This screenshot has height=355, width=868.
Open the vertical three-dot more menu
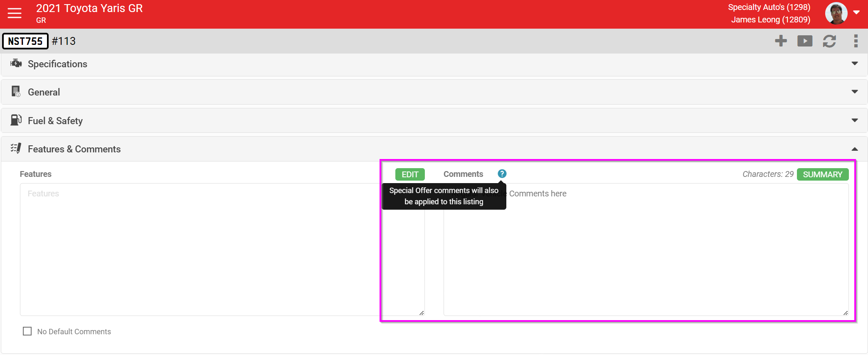coord(856,41)
